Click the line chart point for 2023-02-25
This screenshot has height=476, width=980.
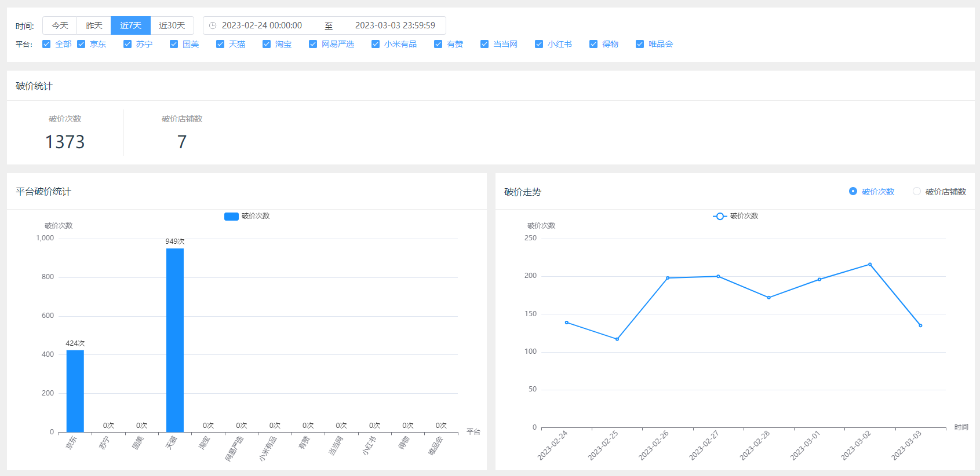(617, 339)
